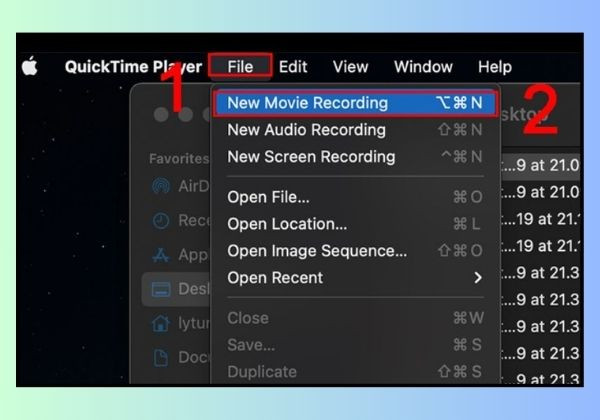The height and width of the screenshot is (420, 600).
Task: Choose New Movie Recording
Action: [355, 103]
